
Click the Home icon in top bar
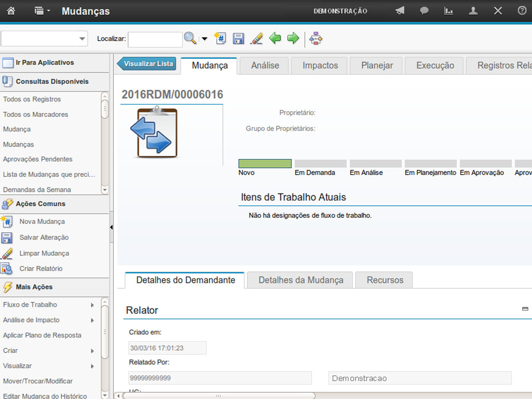pyautogui.click(x=11, y=11)
